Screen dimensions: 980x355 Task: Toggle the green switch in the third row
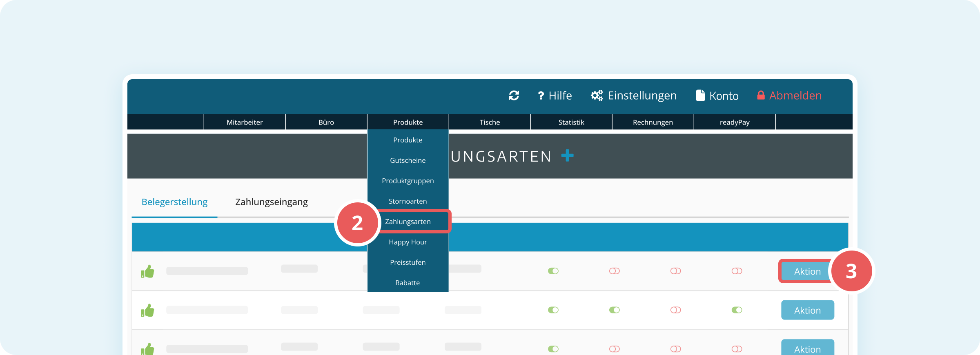point(553,349)
